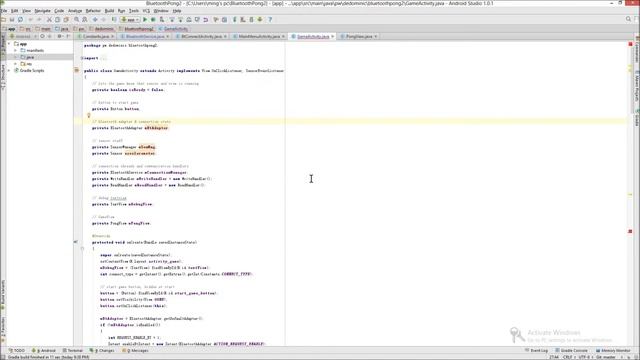640x360 pixels.
Task: Click the Paste icon in toolbar
Action: pyautogui.click(x=66, y=20)
